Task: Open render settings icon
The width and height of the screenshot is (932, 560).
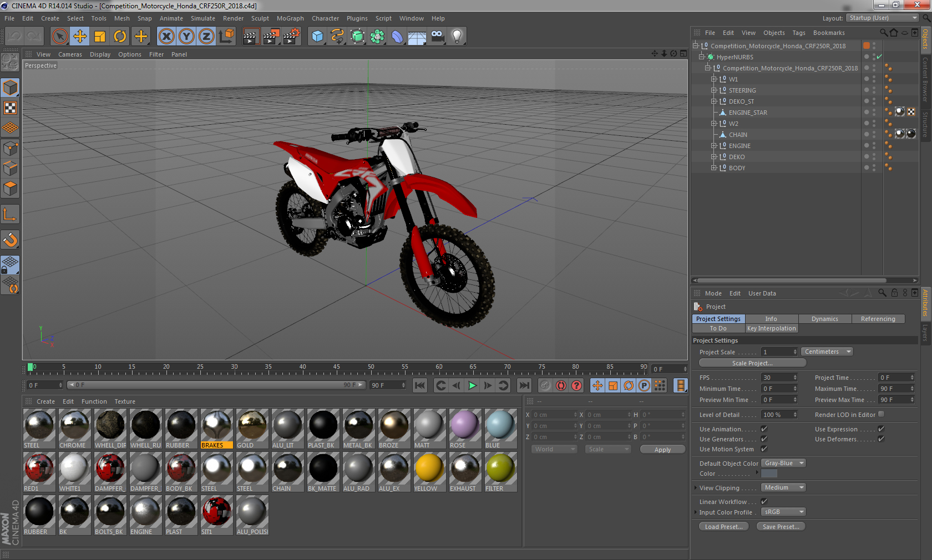Action: [x=291, y=37]
